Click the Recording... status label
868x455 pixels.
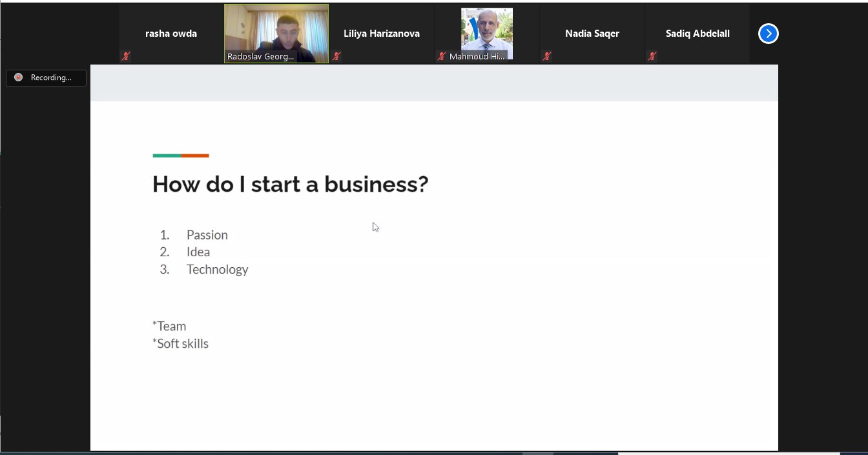51,77
